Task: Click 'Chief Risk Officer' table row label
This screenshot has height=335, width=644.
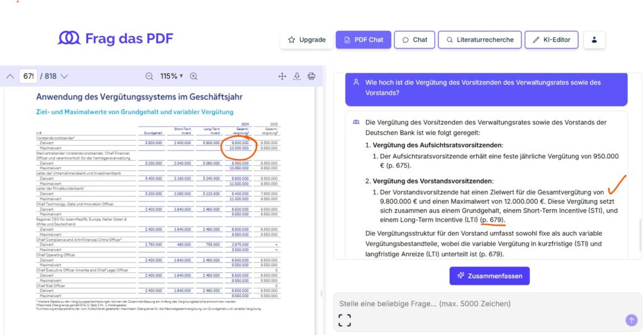Action: [x=50, y=286]
